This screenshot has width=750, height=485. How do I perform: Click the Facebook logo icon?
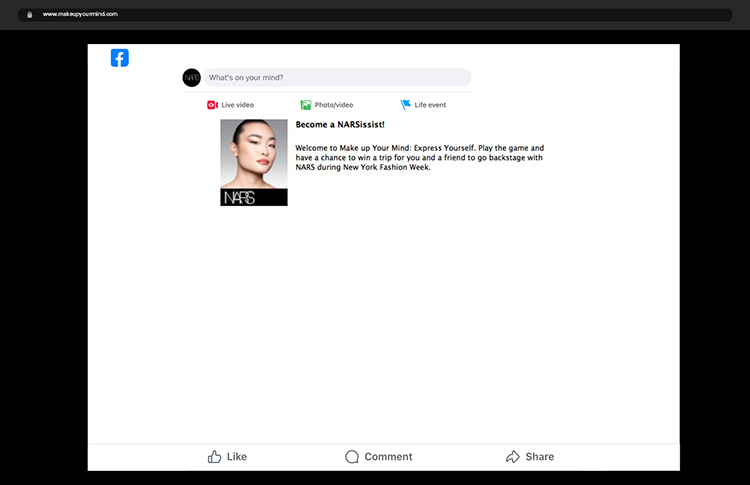[x=120, y=58]
